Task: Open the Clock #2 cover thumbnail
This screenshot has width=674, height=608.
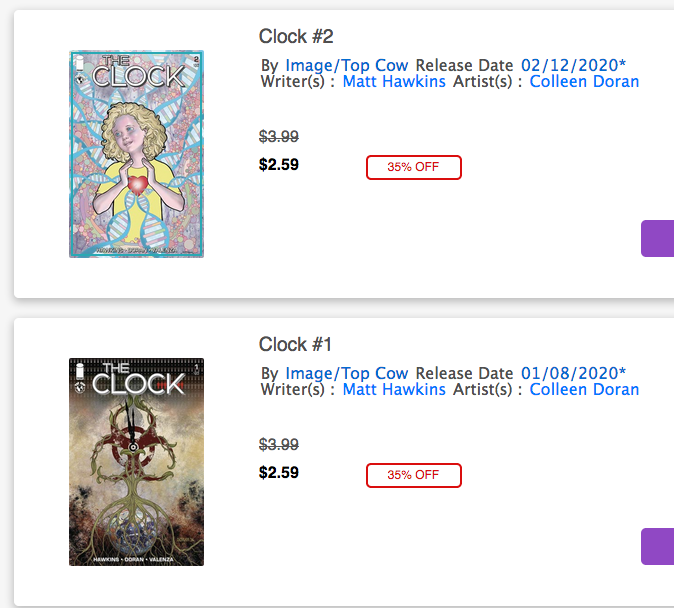Action: pyautogui.click(x=136, y=153)
